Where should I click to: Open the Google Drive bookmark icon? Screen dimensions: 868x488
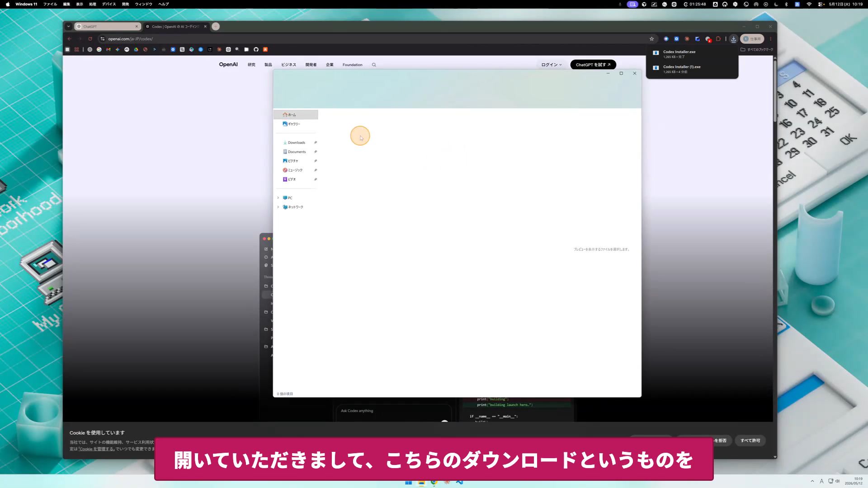coord(136,50)
